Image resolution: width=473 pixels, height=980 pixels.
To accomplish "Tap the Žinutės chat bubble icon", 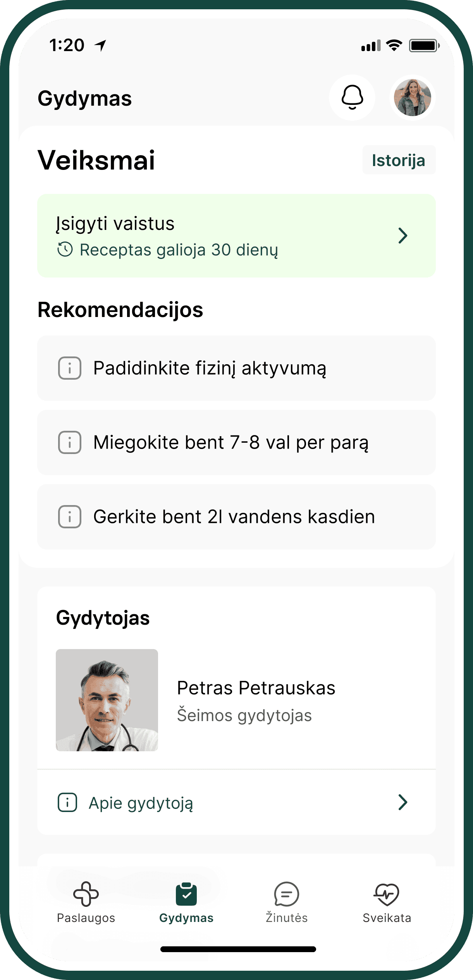I will 286,894.
